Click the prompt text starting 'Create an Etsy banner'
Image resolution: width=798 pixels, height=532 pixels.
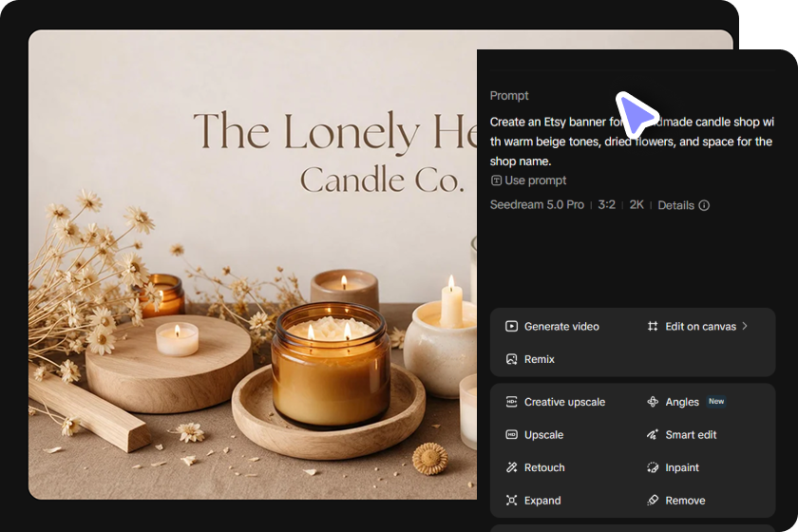(632, 142)
